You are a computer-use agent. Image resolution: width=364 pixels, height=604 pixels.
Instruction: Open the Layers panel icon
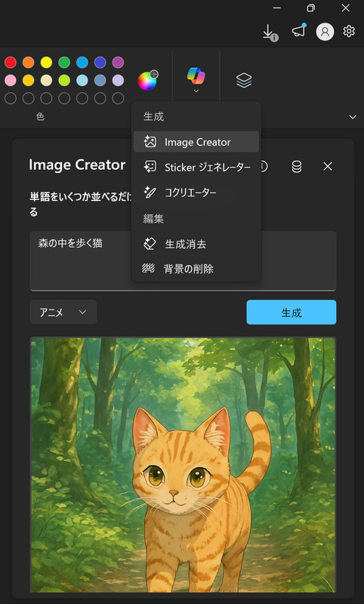pyautogui.click(x=244, y=80)
